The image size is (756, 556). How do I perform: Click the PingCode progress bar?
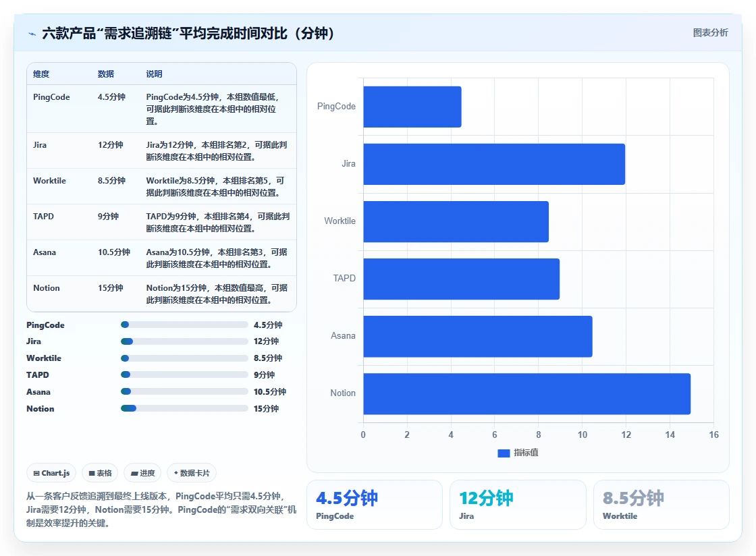tap(184, 325)
